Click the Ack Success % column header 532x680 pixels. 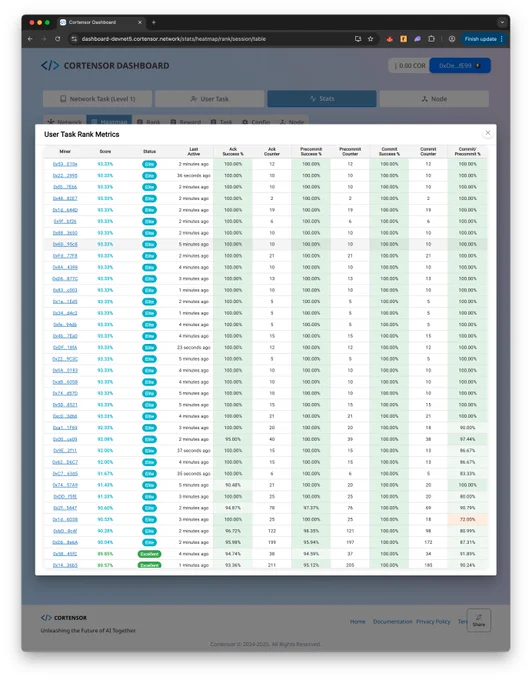coord(233,151)
